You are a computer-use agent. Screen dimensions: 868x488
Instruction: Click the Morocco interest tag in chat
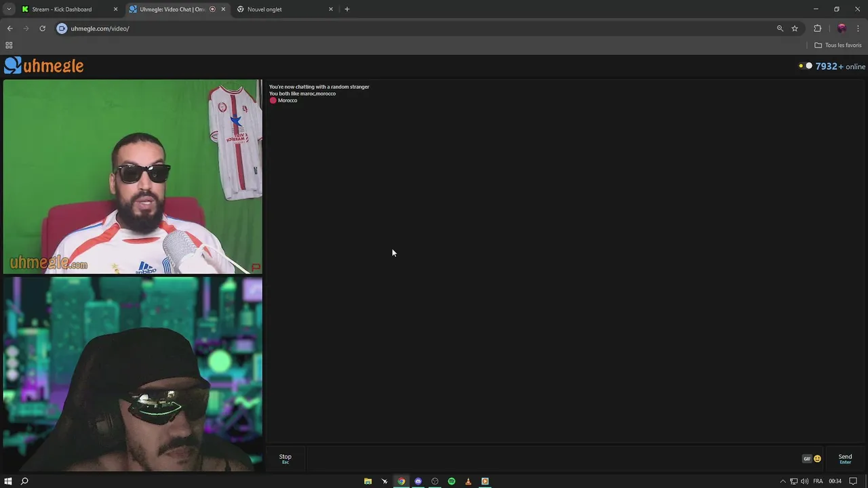click(283, 100)
